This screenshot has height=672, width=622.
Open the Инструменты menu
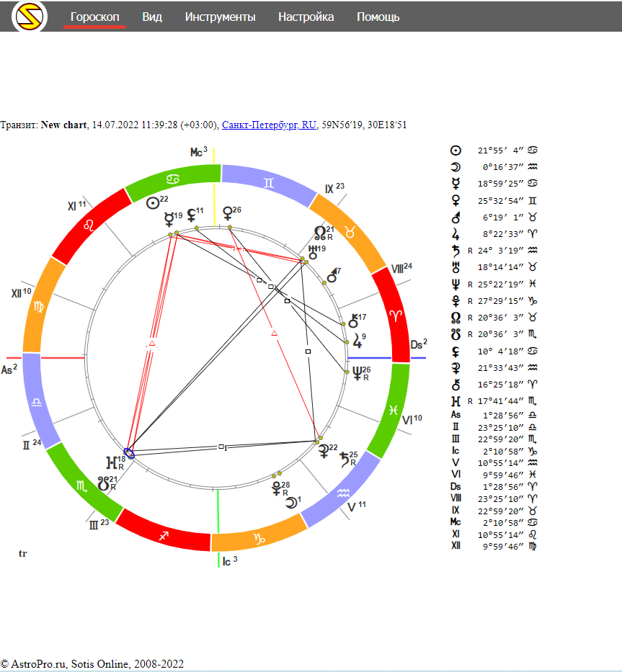220,17
